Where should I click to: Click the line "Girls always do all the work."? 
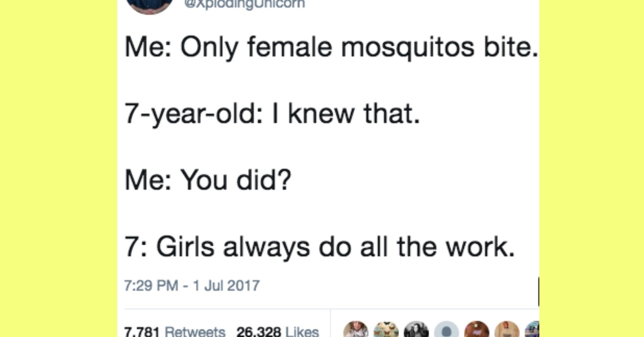[x=336, y=247]
